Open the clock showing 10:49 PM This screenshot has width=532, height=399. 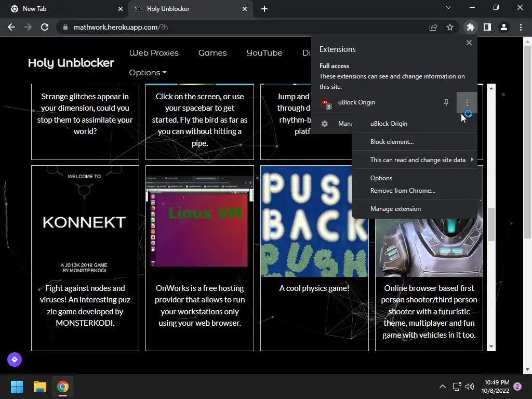[495, 387]
